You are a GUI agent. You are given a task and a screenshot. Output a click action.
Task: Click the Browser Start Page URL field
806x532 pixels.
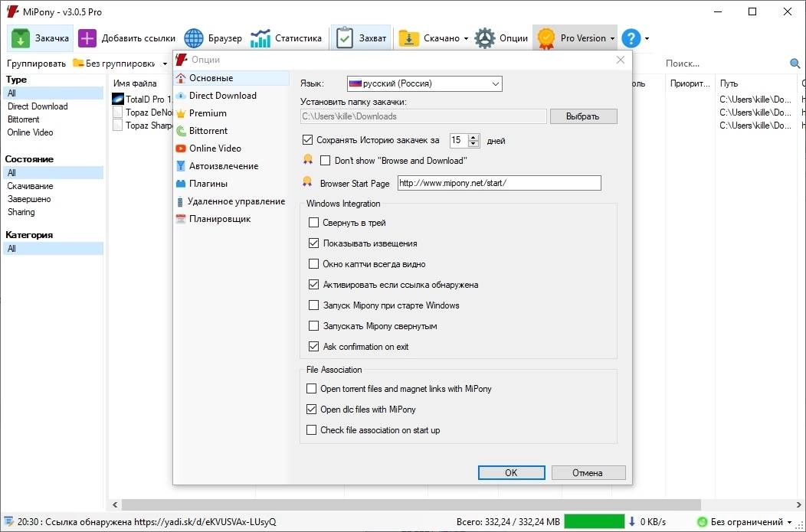499,183
